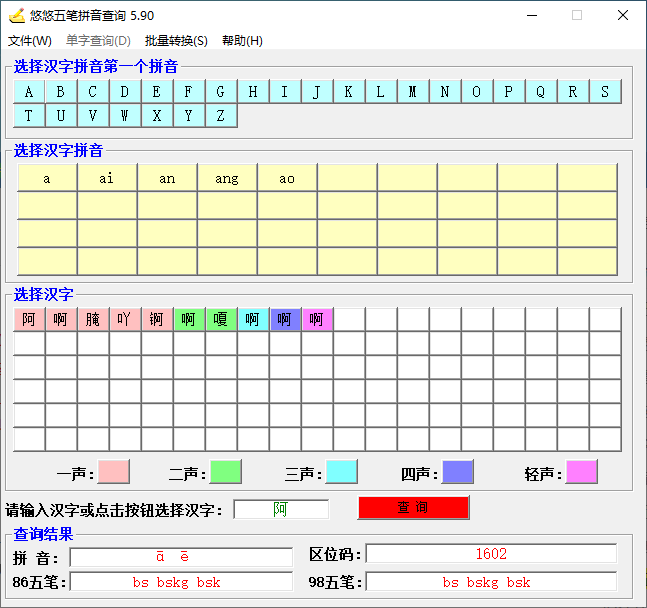The height and width of the screenshot is (608, 647).
Task: Choose the 'ao' pinyin button
Action: pos(287,178)
